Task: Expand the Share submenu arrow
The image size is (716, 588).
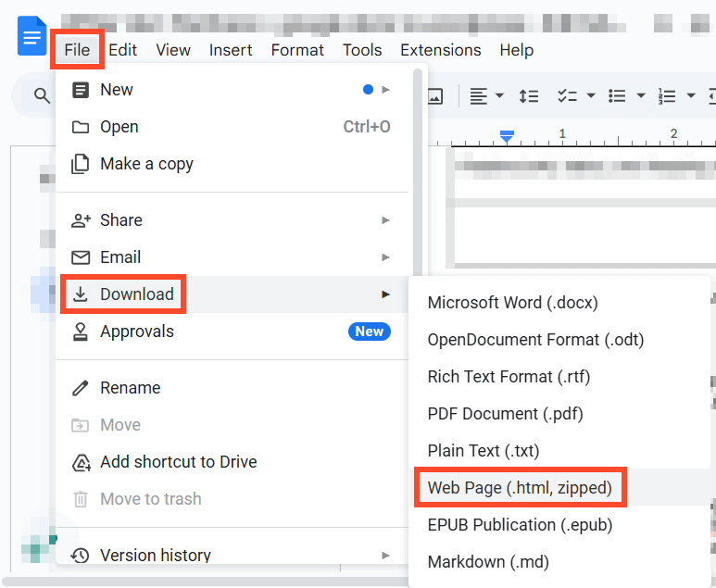Action: coord(386,220)
